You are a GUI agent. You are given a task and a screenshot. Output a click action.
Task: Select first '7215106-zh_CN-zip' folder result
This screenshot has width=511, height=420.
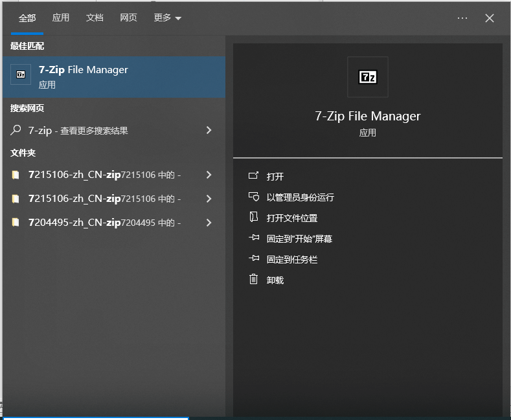(x=114, y=175)
